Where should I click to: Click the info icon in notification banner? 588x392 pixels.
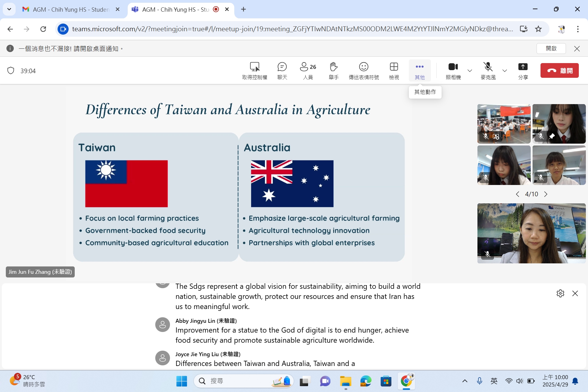[x=10, y=48]
